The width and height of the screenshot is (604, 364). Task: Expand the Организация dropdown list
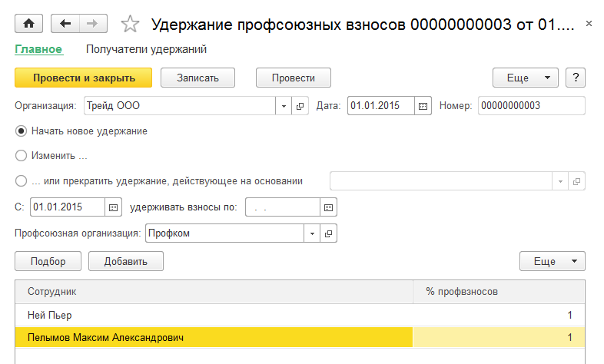[284, 106]
